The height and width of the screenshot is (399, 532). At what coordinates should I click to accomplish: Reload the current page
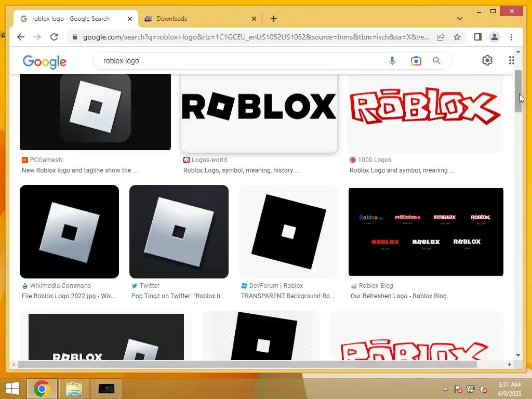pos(54,37)
